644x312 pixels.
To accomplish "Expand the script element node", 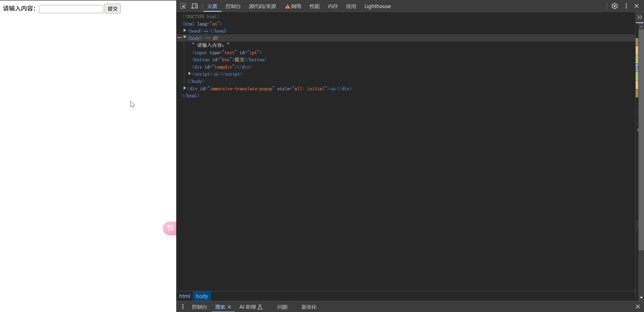I will (190, 74).
